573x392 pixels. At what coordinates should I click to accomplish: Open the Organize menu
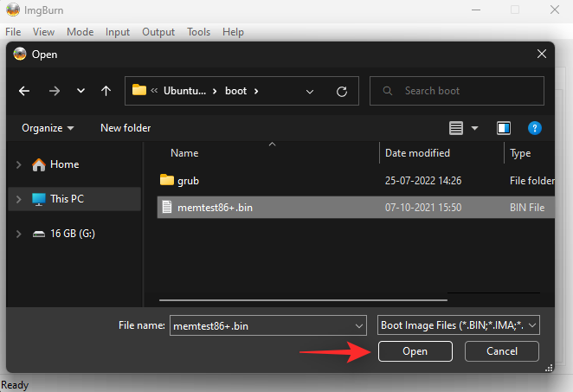click(48, 128)
